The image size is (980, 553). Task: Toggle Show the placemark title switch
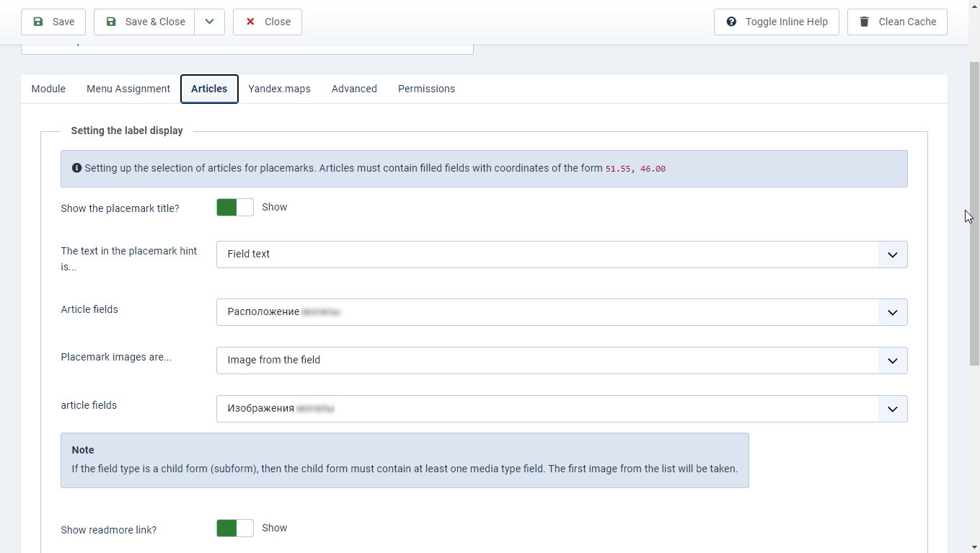(x=235, y=208)
